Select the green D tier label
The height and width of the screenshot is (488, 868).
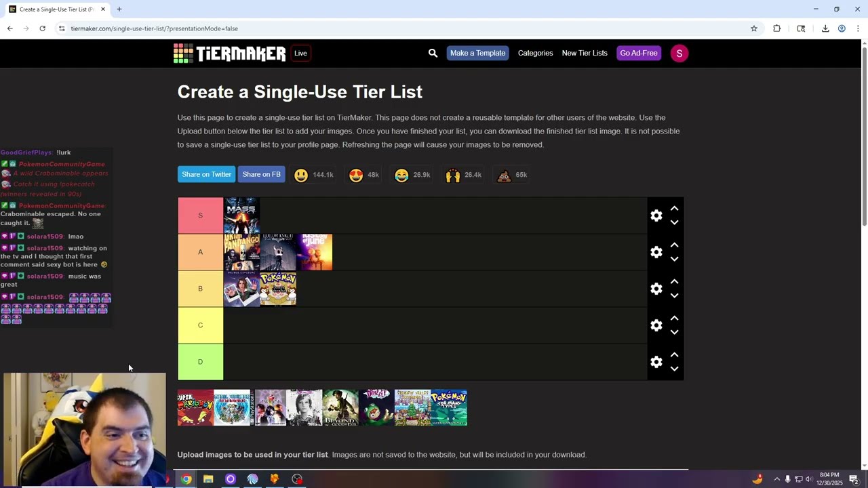(x=200, y=362)
